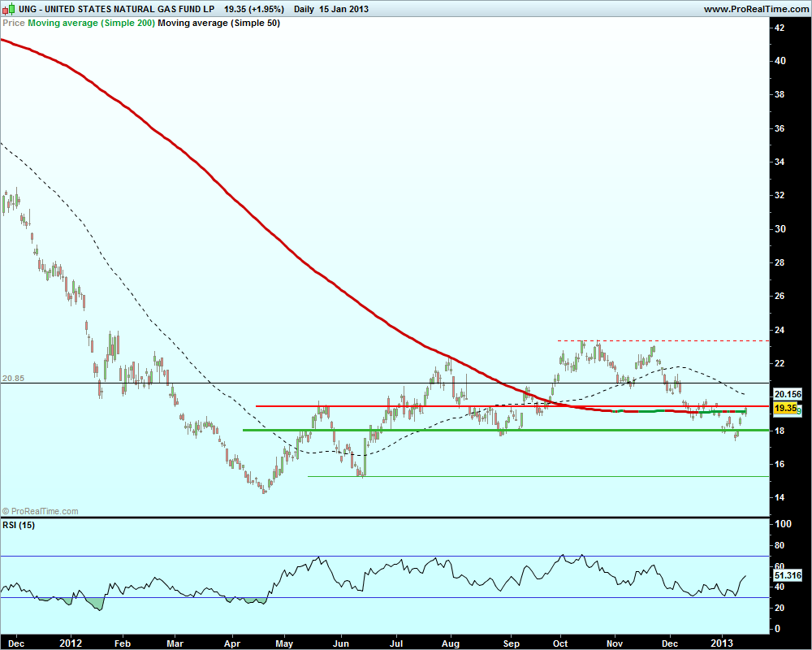Click the Feb label on time axis
Screen dimensions: 812x650
(x=123, y=643)
